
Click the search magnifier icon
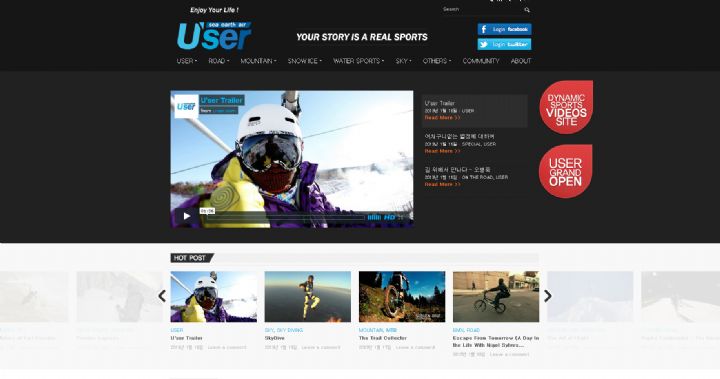click(527, 10)
